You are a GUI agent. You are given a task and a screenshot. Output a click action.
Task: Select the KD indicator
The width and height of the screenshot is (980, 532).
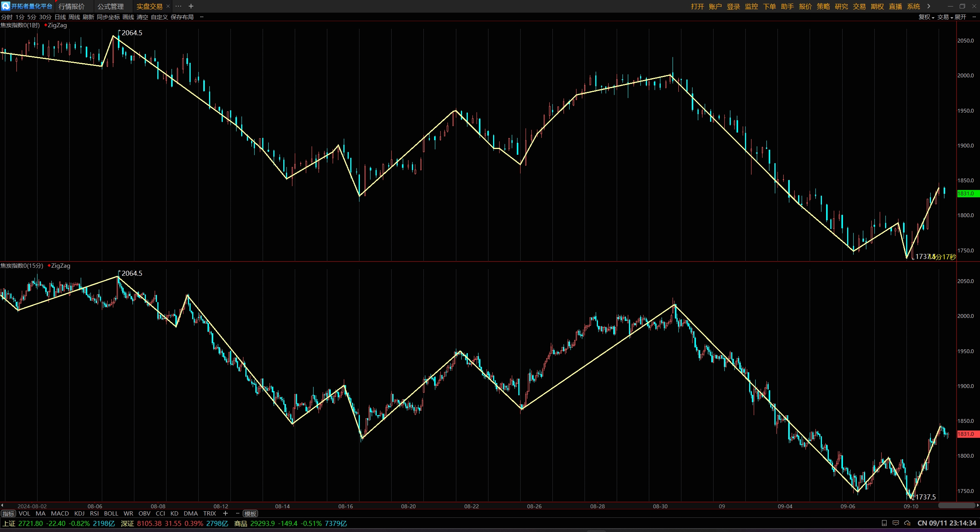pos(174,513)
